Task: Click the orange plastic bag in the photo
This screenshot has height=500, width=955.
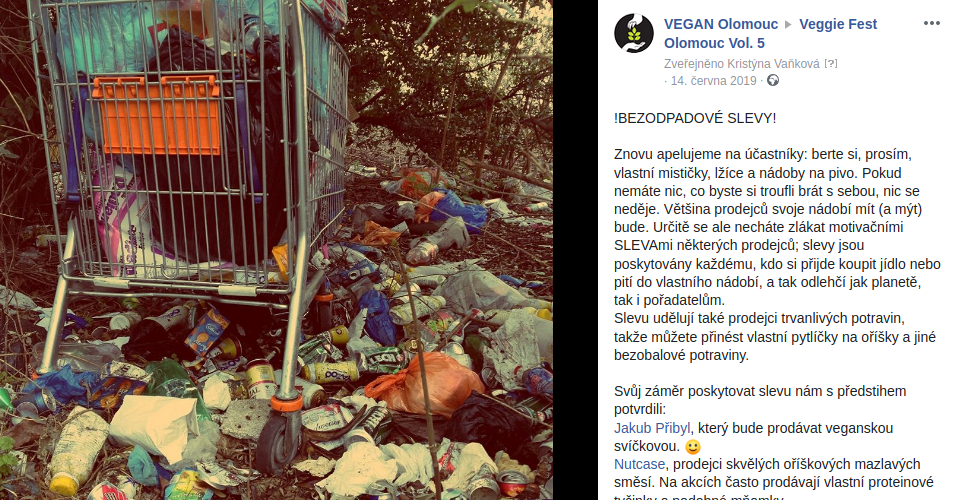Action: 416,384
